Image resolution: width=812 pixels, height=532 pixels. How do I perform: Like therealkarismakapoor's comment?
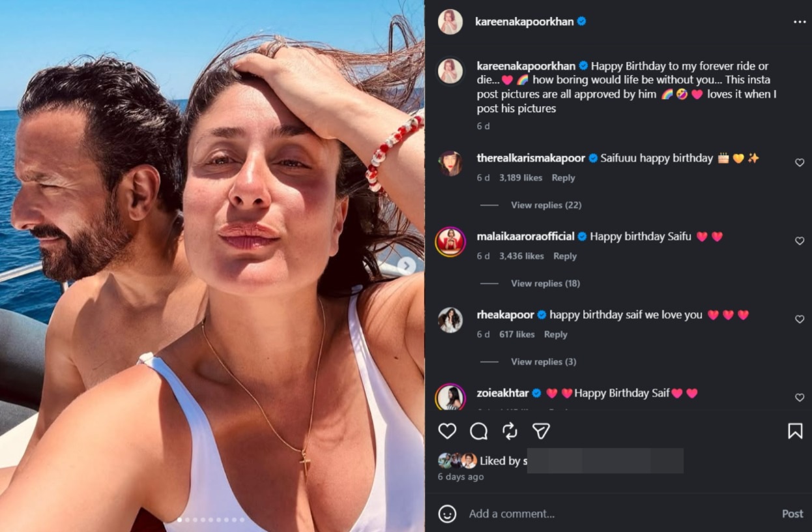pyautogui.click(x=800, y=163)
